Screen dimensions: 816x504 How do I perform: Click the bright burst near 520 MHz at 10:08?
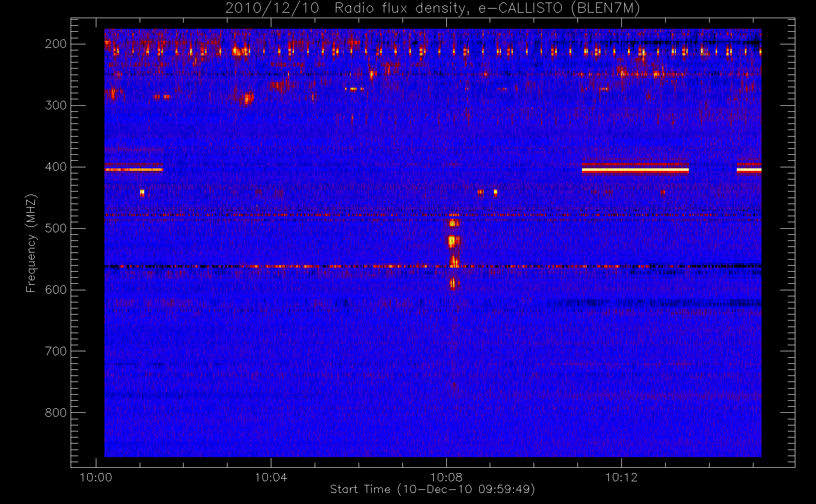tap(453, 241)
